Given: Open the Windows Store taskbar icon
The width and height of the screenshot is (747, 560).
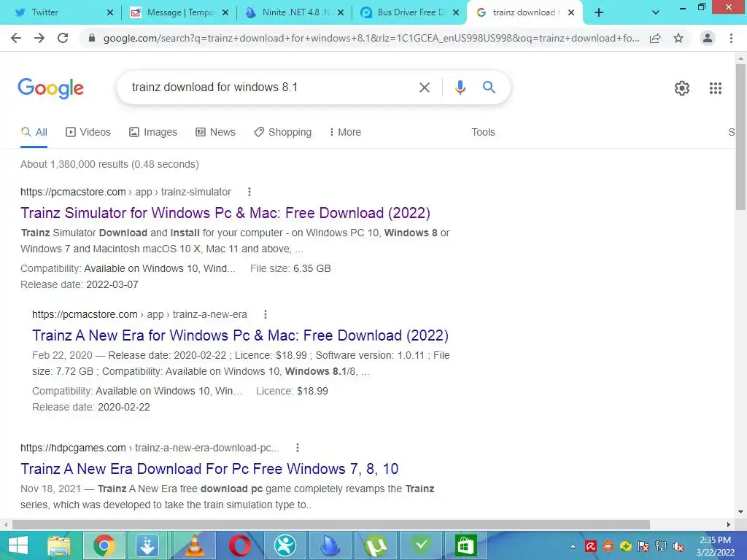Looking at the screenshot, I should pyautogui.click(x=465, y=545).
